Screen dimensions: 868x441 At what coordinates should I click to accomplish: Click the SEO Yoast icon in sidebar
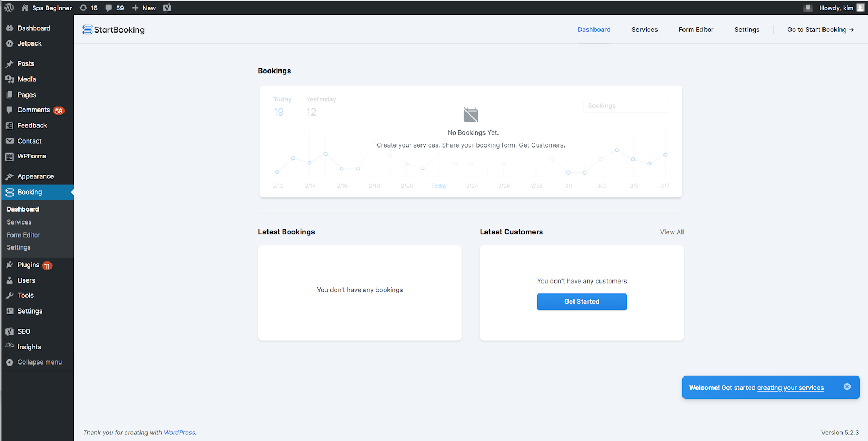point(10,331)
